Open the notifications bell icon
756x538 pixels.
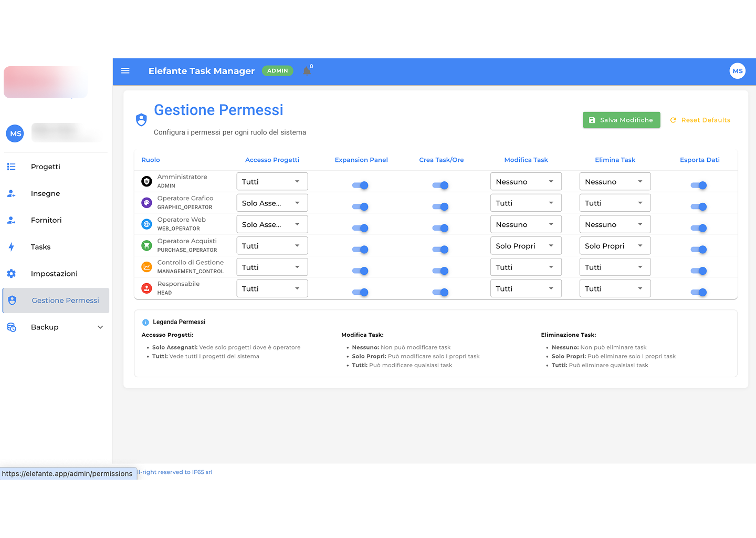point(307,71)
